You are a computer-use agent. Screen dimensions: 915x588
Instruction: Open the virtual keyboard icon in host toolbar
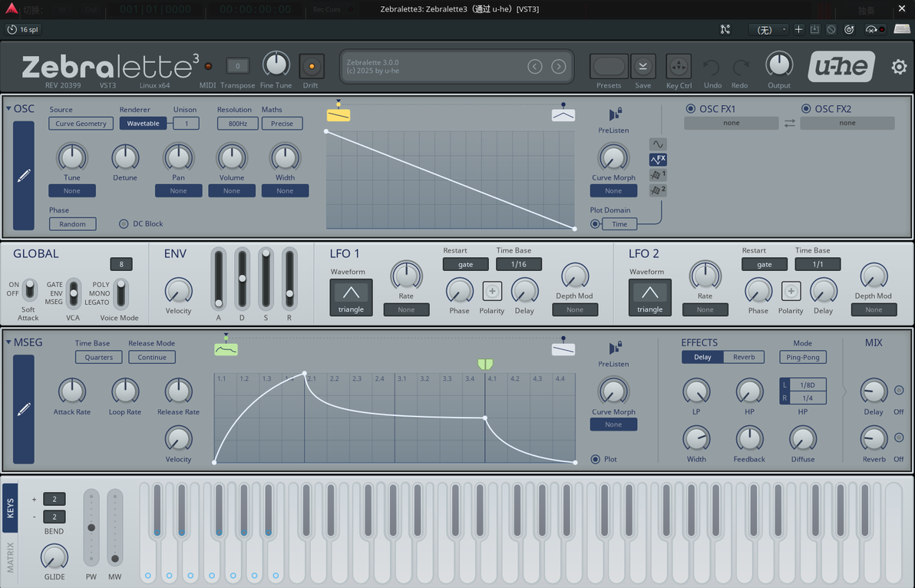tap(902, 29)
